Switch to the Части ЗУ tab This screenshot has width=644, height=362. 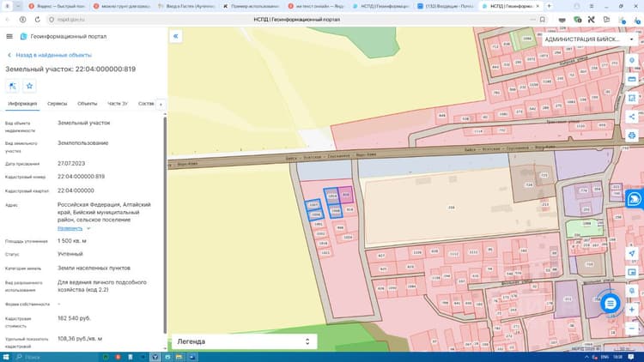118,104
